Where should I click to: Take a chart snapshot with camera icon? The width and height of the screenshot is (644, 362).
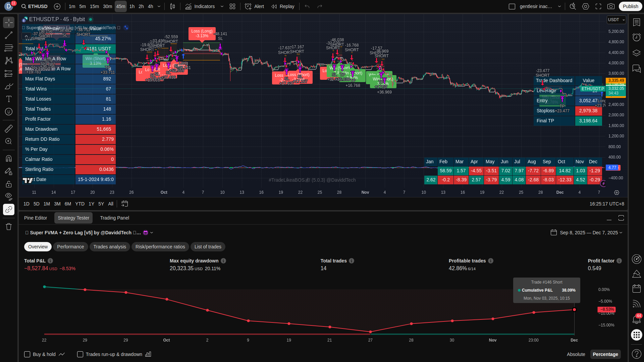611,6
